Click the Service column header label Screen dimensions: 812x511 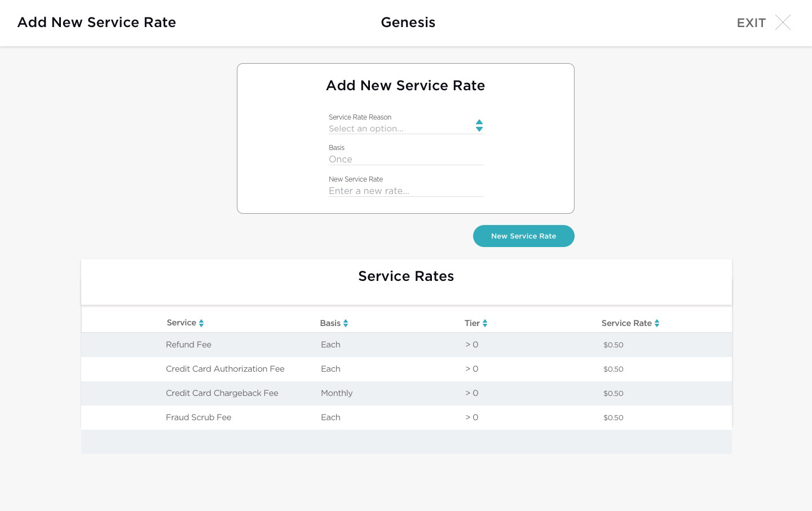(181, 323)
